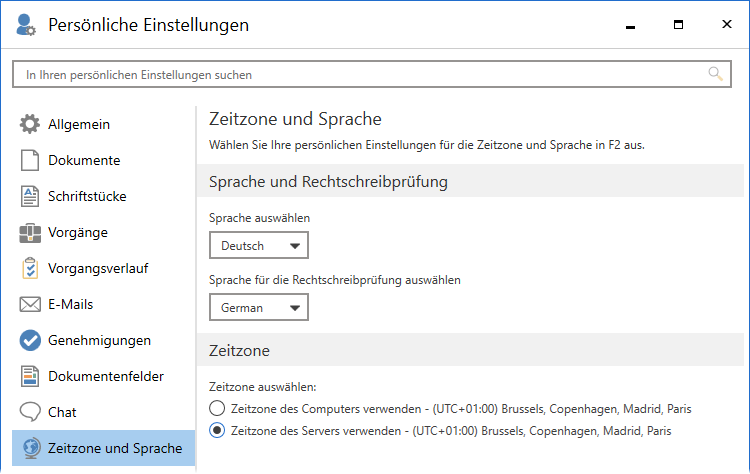Viewport: 750px width, 474px height.
Task: Click the Zeitzone section header
Action: (x=239, y=351)
